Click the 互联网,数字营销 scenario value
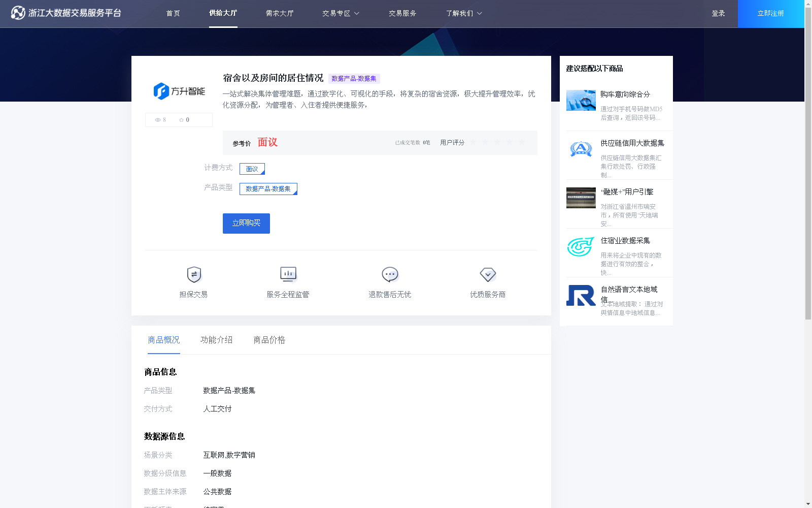The height and width of the screenshot is (508, 812). coord(229,455)
